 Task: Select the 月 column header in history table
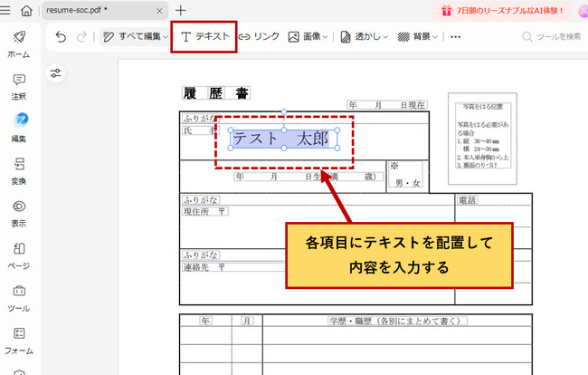(246, 321)
